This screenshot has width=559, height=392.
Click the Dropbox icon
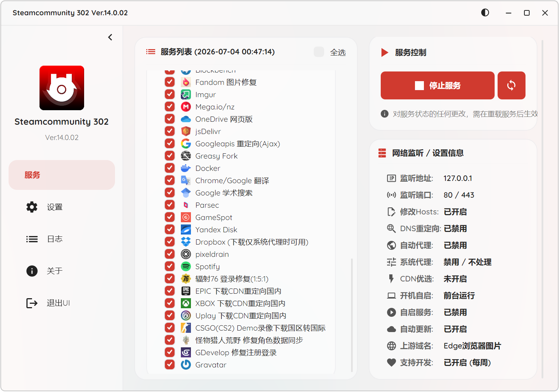[x=186, y=242]
